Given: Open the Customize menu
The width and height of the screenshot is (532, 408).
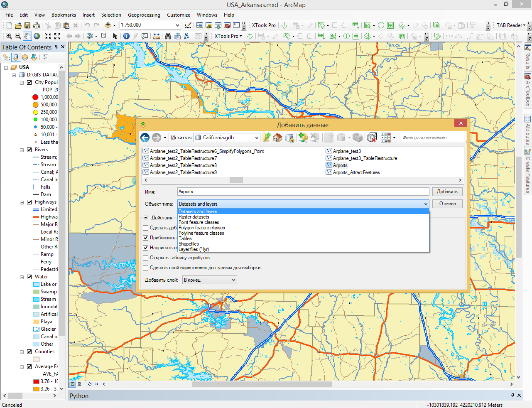Looking at the screenshot, I should tap(179, 15).
